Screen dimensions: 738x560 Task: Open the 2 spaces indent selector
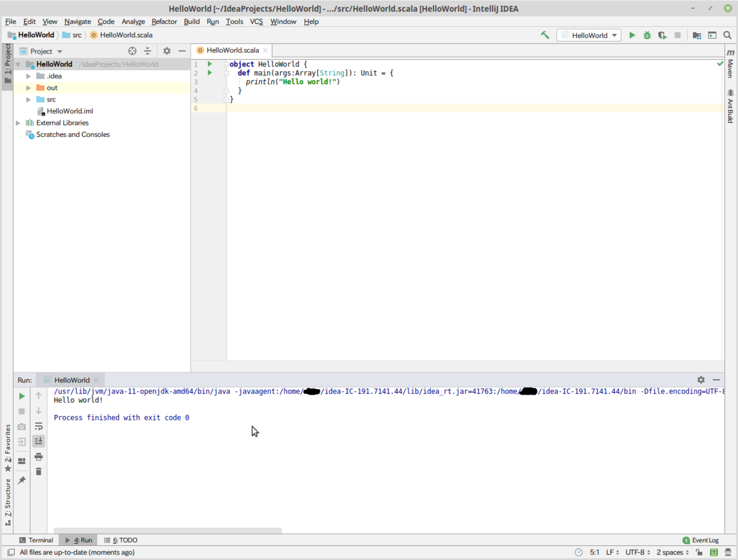tap(673, 552)
